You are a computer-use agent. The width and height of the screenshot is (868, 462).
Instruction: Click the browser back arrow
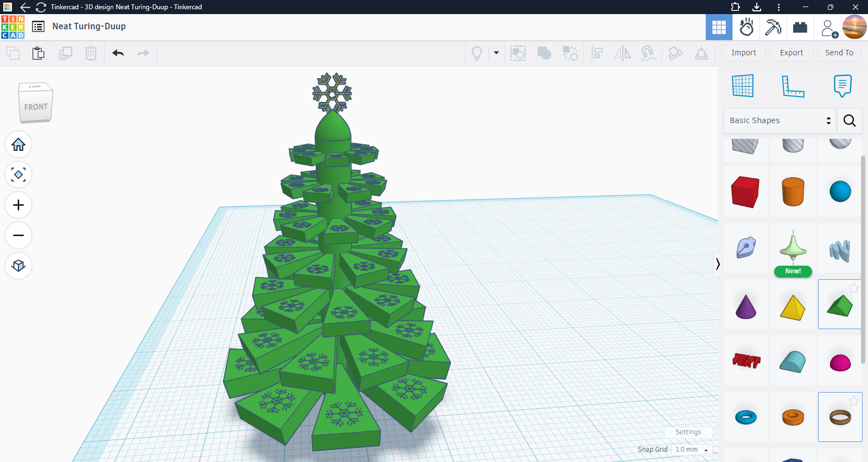click(25, 7)
